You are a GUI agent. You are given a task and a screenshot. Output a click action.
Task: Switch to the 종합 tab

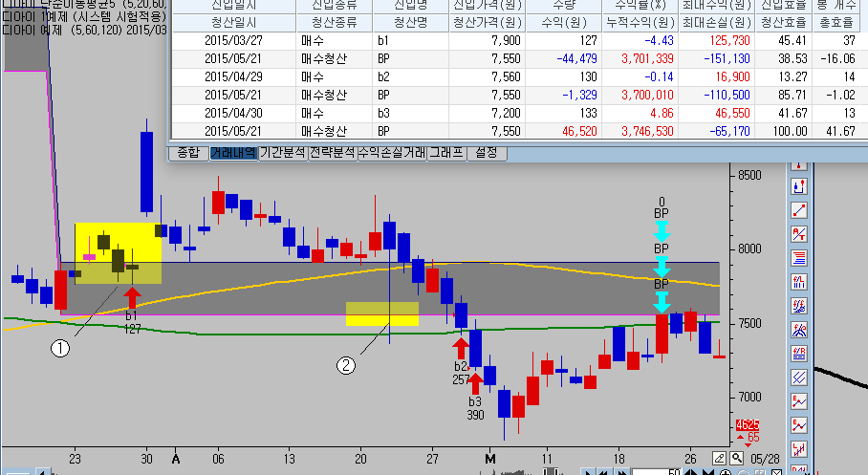[x=188, y=152]
